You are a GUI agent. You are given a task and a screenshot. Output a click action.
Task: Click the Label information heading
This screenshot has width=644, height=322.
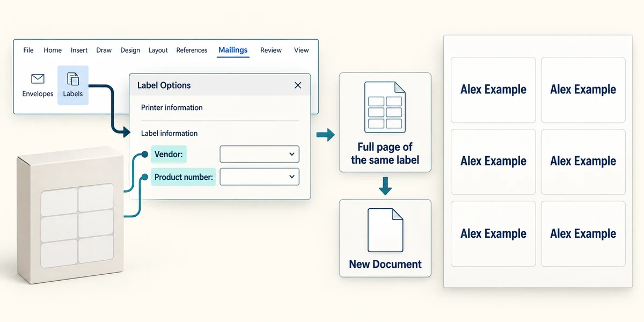click(x=169, y=133)
